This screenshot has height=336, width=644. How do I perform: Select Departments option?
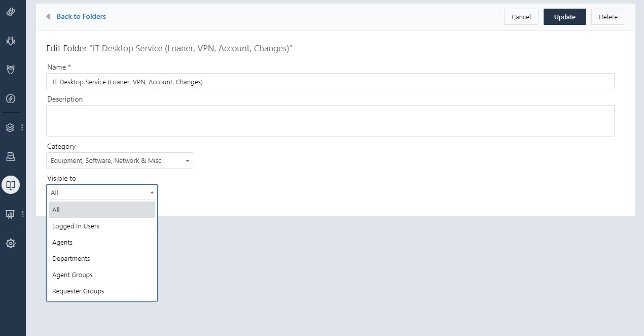click(102, 258)
